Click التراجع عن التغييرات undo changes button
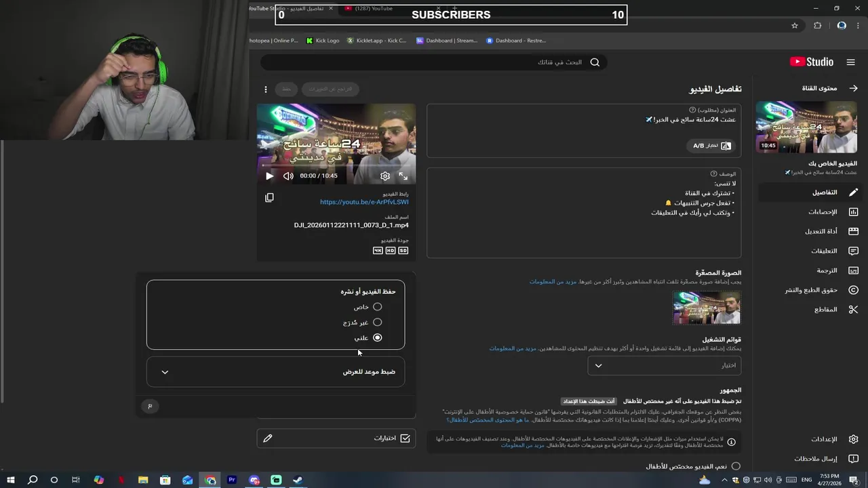 (330, 89)
